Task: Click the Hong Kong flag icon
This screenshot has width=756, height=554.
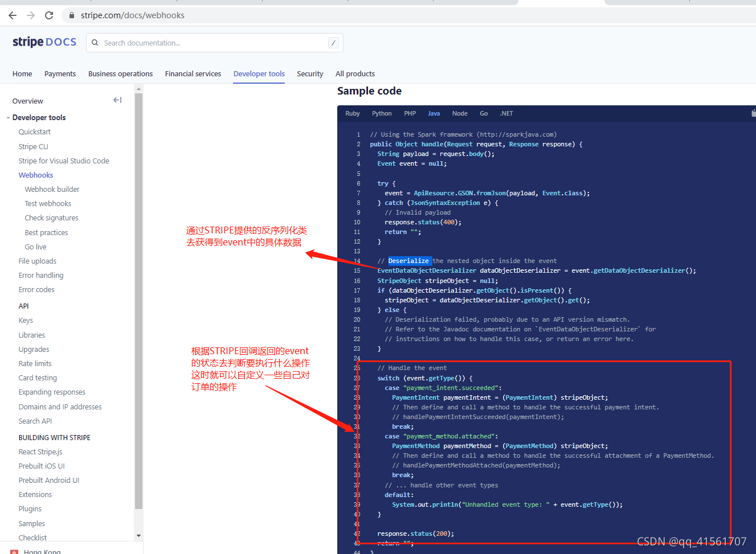Action: pyautogui.click(x=14, y=552)
